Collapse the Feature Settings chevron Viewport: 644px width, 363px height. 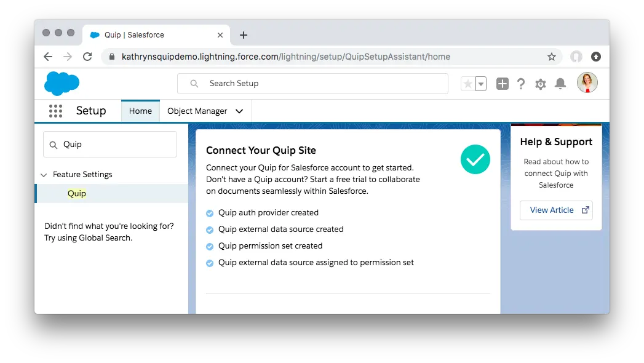click(44, 175)
